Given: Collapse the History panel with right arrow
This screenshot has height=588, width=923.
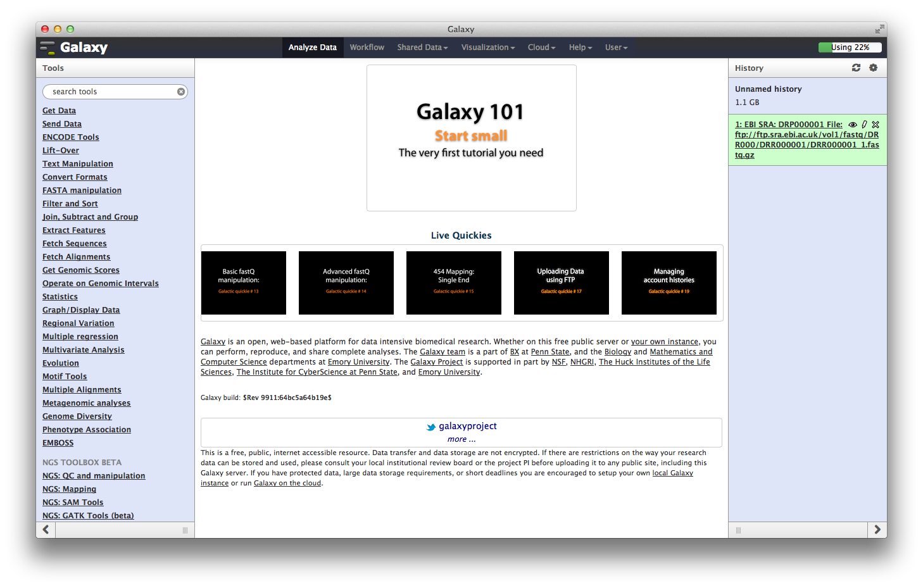Looking at the screenshot, I should [x=877, y=530].
